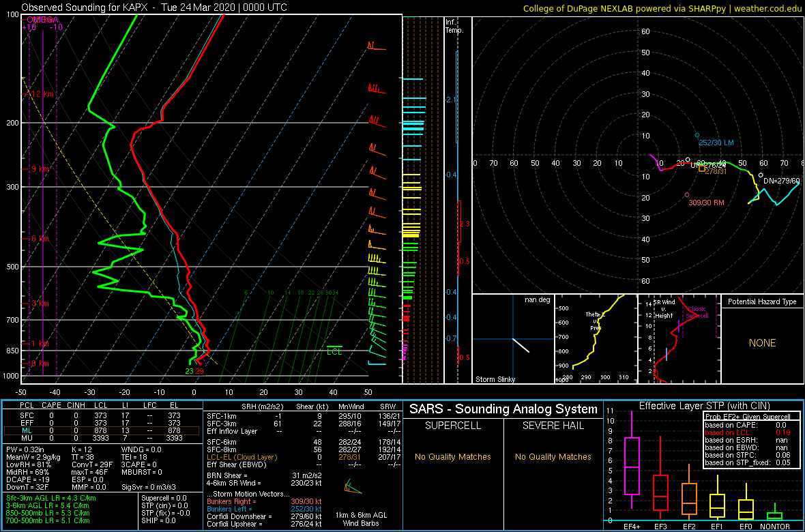
Task: Click the 850-500mb LR lapse rate
Action: [x=48, y=513]
